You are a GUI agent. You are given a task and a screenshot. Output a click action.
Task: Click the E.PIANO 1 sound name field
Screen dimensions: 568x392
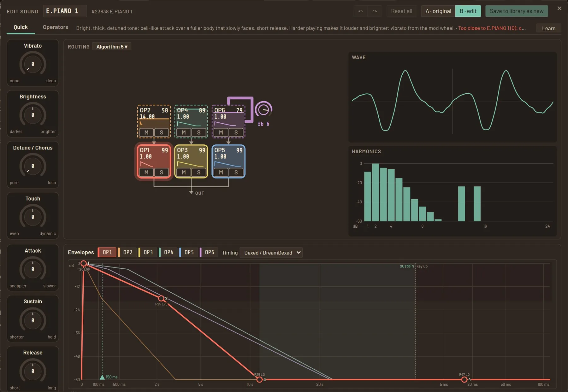click(x=65, y=11)
